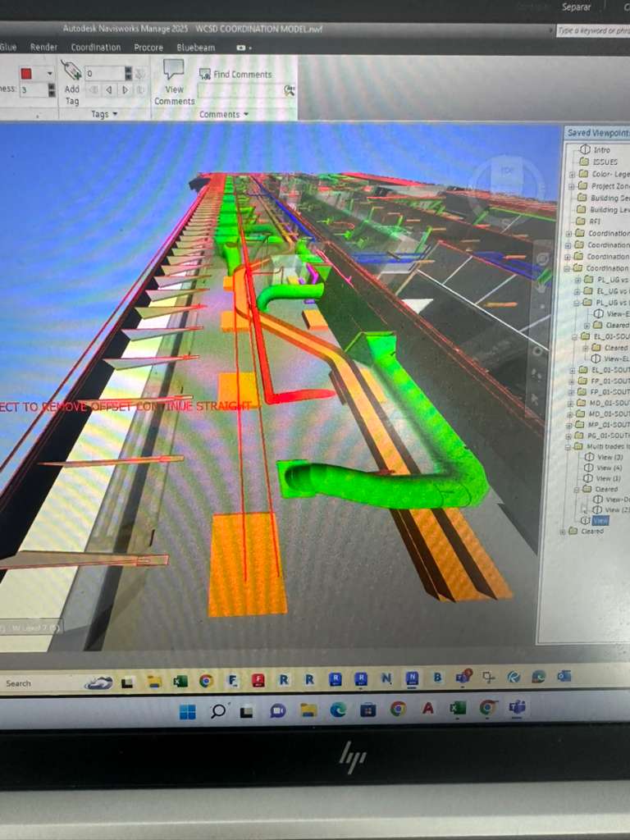Click the Find Comments icon
The height and width of the screenshot is (840, 630).
click(204, 74)
